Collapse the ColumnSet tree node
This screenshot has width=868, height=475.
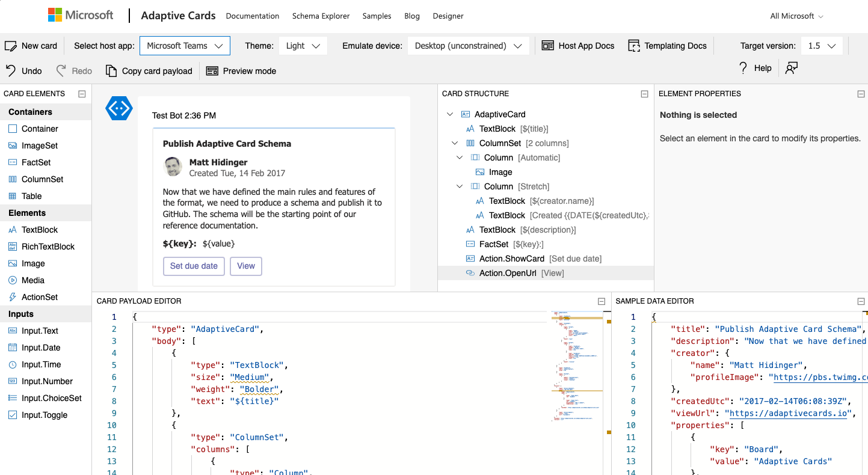[x=455, y=143]
